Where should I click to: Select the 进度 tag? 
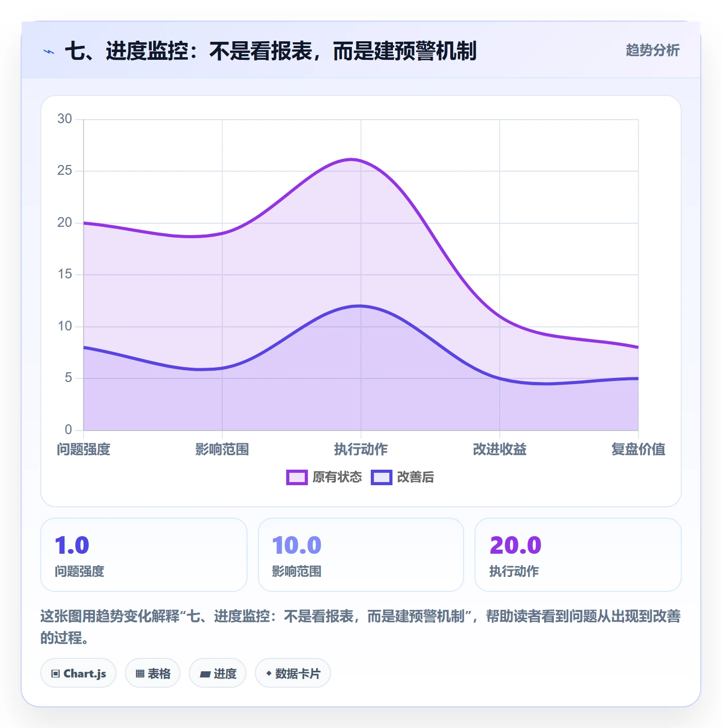click(x=218, y=673)
